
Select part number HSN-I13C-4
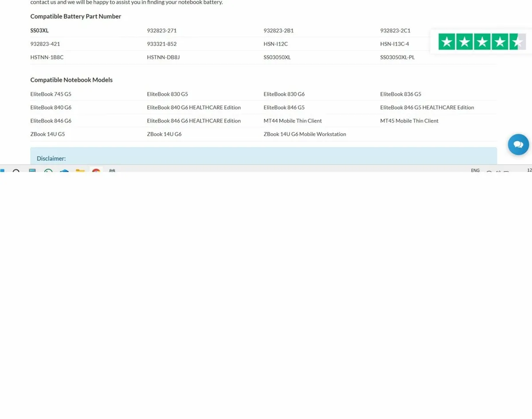pos(395,44)
